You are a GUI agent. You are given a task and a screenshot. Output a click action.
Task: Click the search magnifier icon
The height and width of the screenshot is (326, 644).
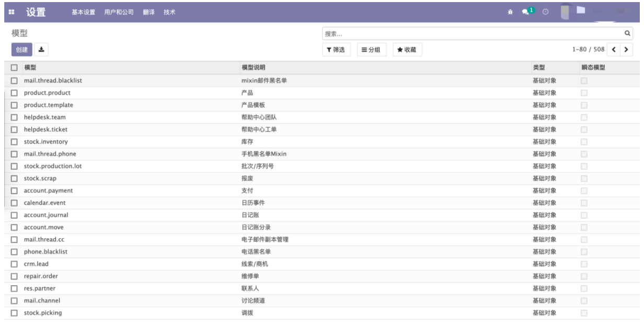pos(628,33)
